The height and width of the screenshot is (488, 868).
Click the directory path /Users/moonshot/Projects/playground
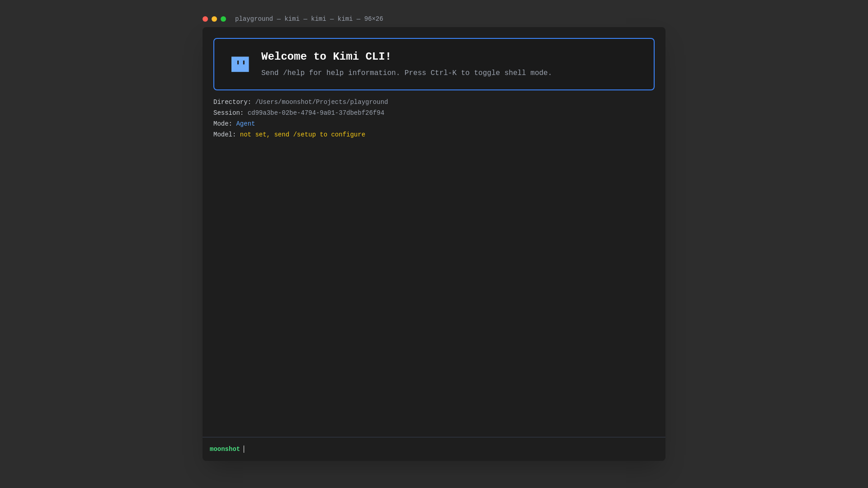[321, 102]
